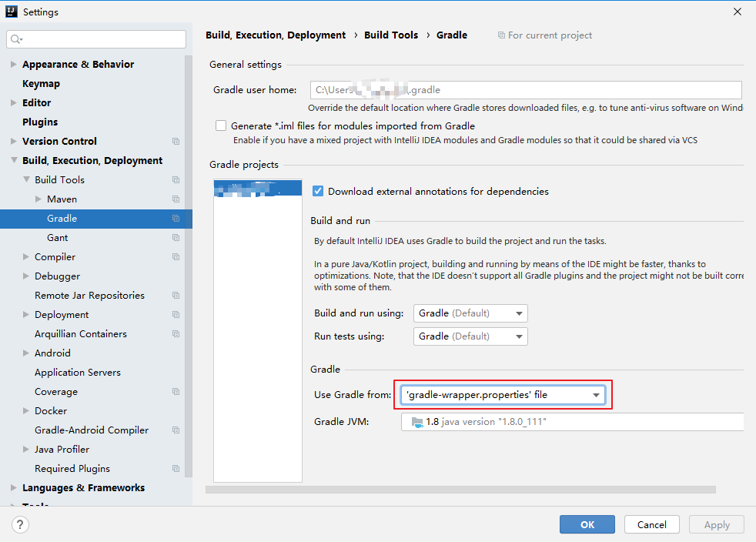This screenshot has height=542, width=756.
Task: Click Build Tools in breadcrumb
Action: [x=391, y=35]
